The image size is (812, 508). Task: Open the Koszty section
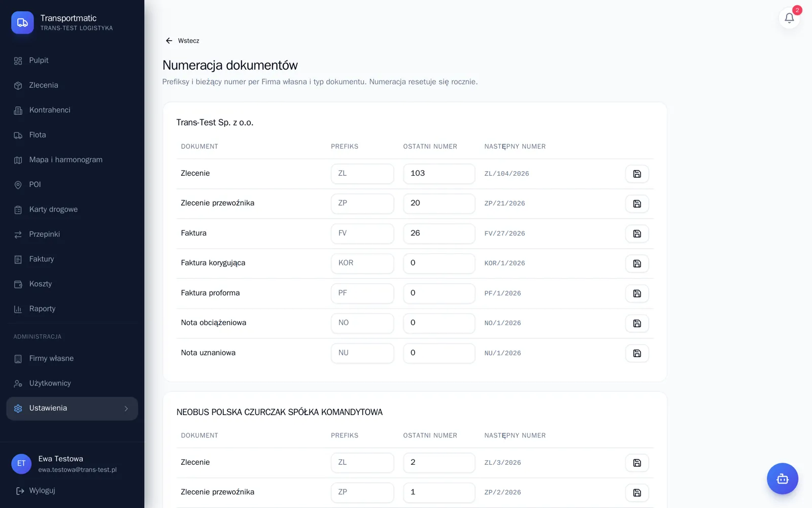72,284
